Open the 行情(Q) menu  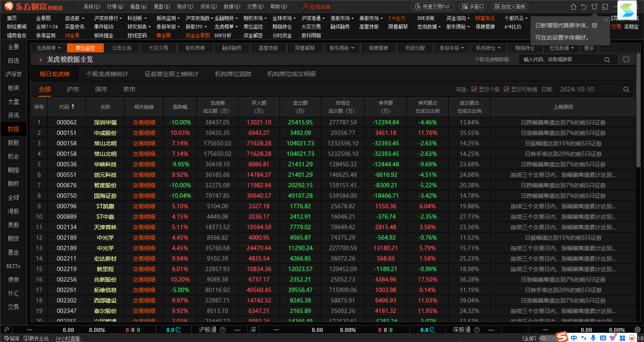(115, 6)
